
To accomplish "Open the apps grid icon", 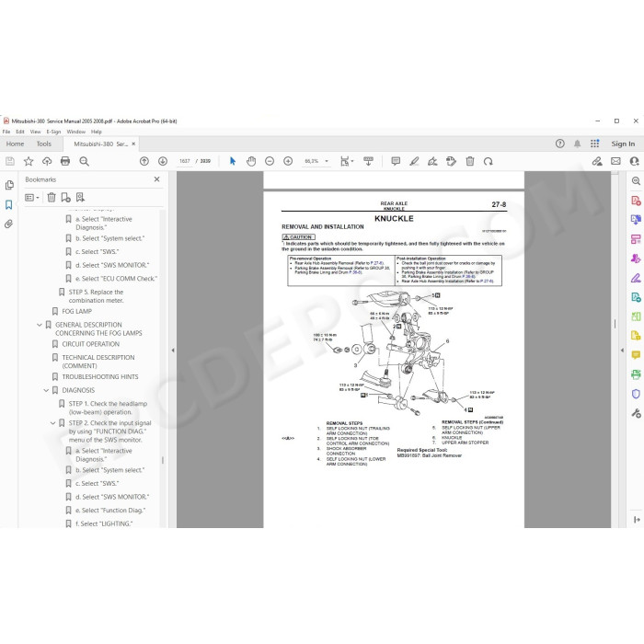I will (x=594, y=144).
